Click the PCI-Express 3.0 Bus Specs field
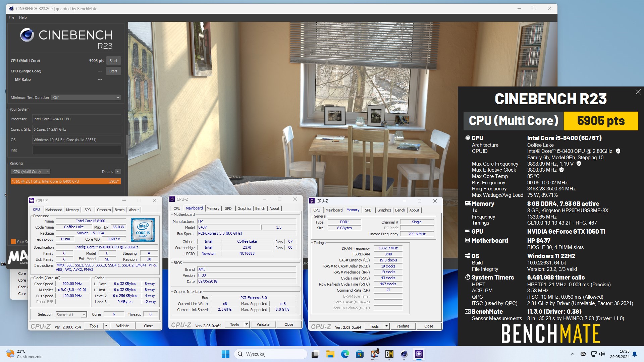This screenshot has height=362, width=644. (247, 233)
